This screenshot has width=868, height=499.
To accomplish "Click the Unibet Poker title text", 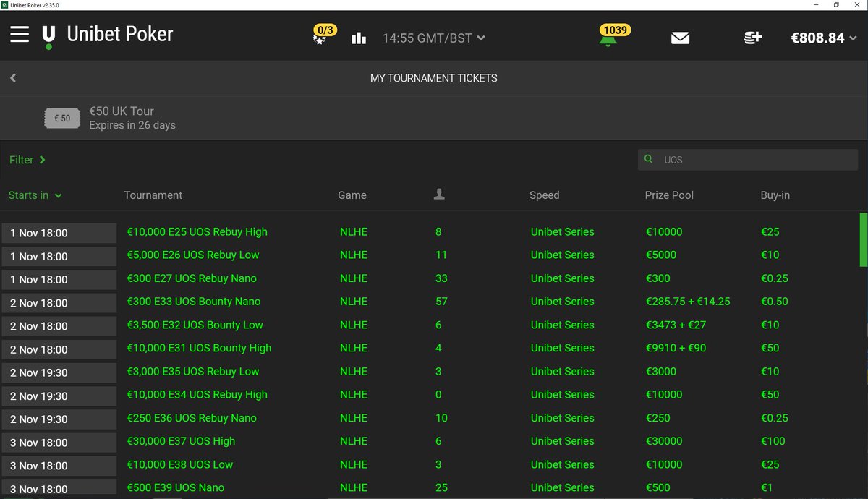I will coord(120,34).
